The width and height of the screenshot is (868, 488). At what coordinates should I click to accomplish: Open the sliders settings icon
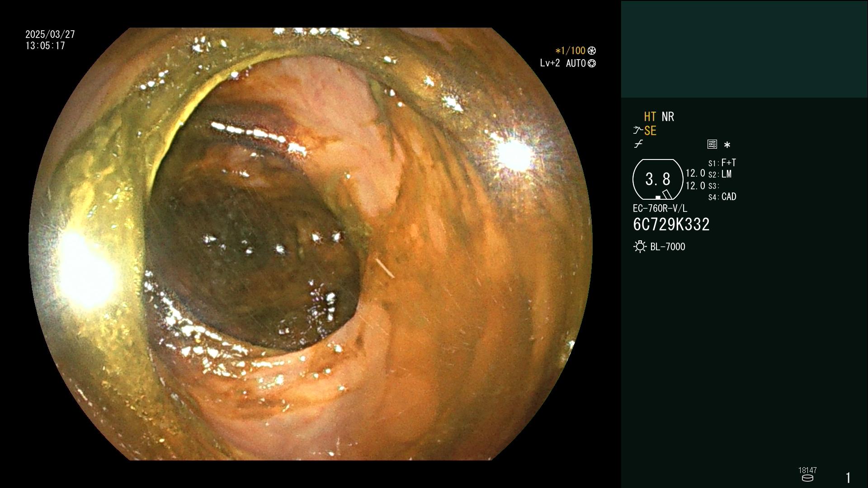[712, 144]
